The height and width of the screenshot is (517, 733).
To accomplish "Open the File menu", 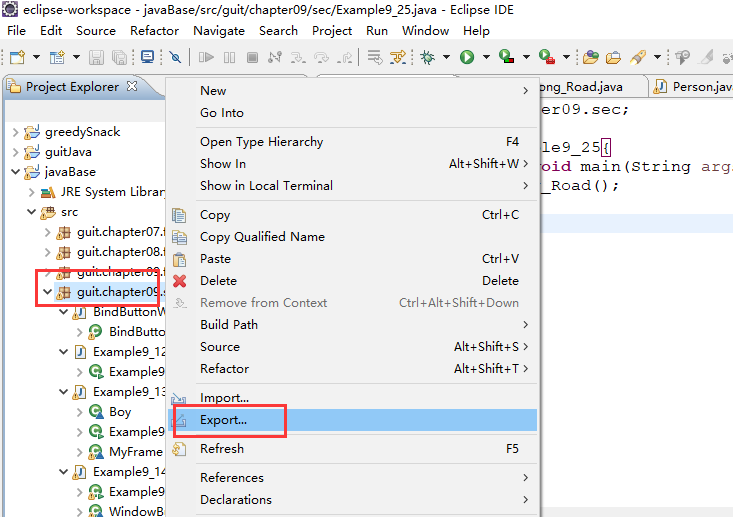I will [x=17, y=31].
